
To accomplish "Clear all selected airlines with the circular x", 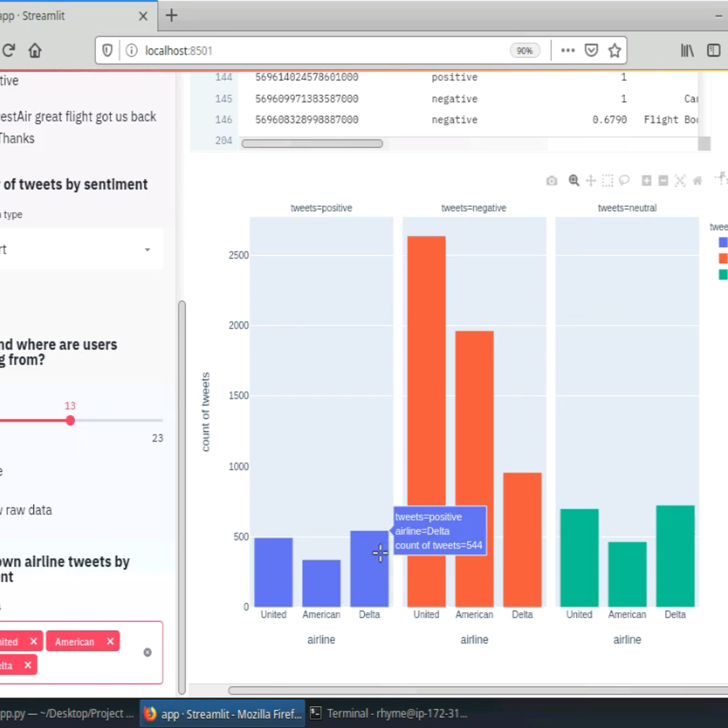I will tap(147, 652).
